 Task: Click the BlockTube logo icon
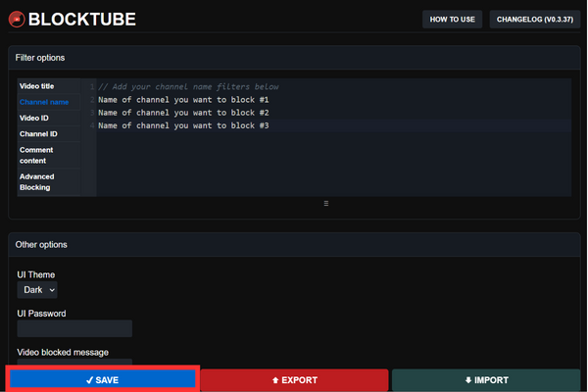click(17, 19)
